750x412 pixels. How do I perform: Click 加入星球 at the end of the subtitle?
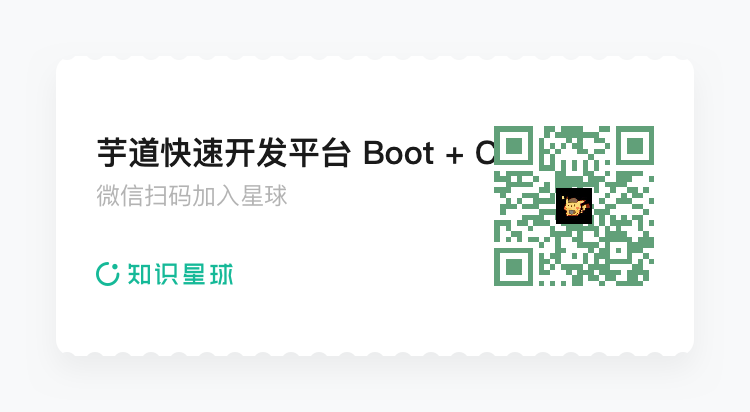click(x=239, y=196)
